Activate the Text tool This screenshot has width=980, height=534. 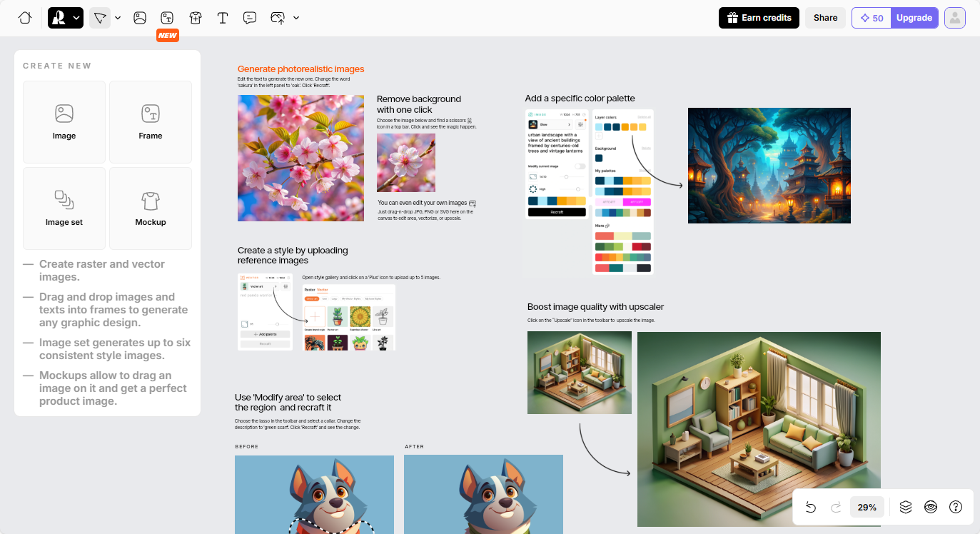(223, 18)
